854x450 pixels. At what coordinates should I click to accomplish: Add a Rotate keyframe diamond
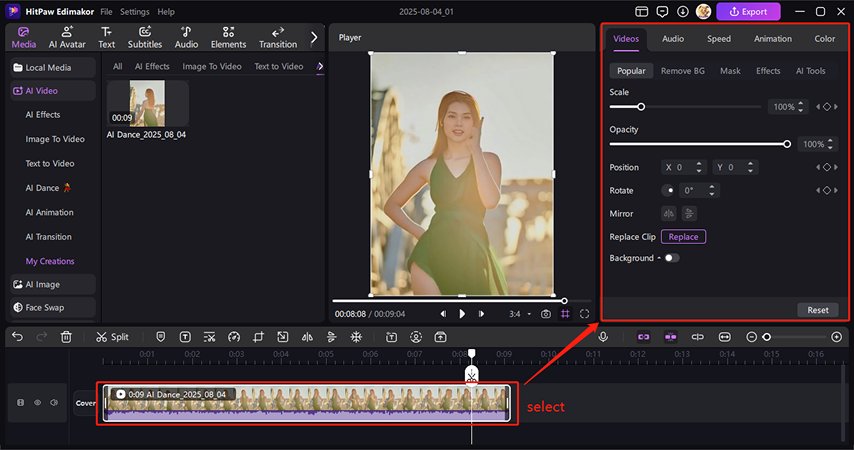click(x=827, y=190)
